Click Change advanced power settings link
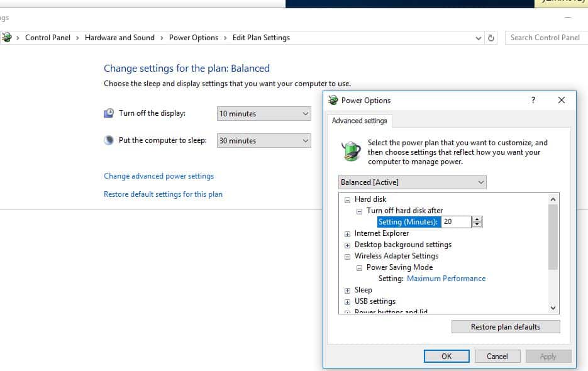This screenshot has height=371, width=588. click(158, 176)
